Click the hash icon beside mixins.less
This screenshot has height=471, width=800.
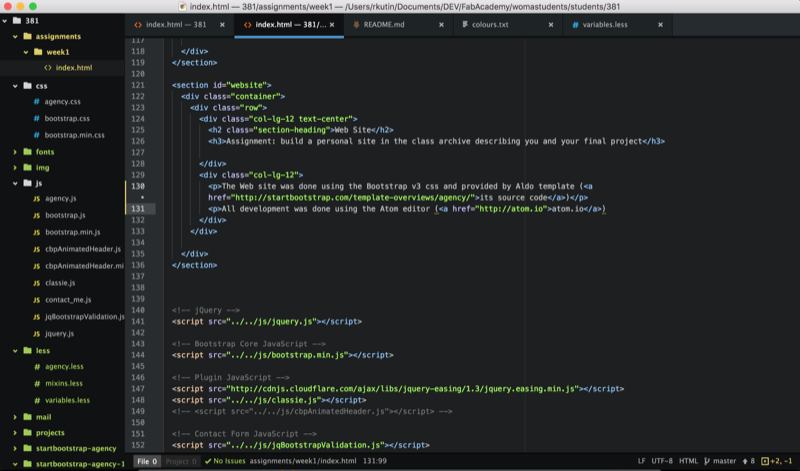click(37, 384)
